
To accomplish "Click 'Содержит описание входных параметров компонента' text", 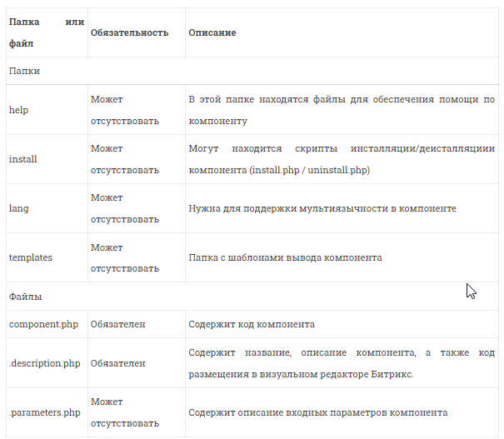I will click(318, 412).
